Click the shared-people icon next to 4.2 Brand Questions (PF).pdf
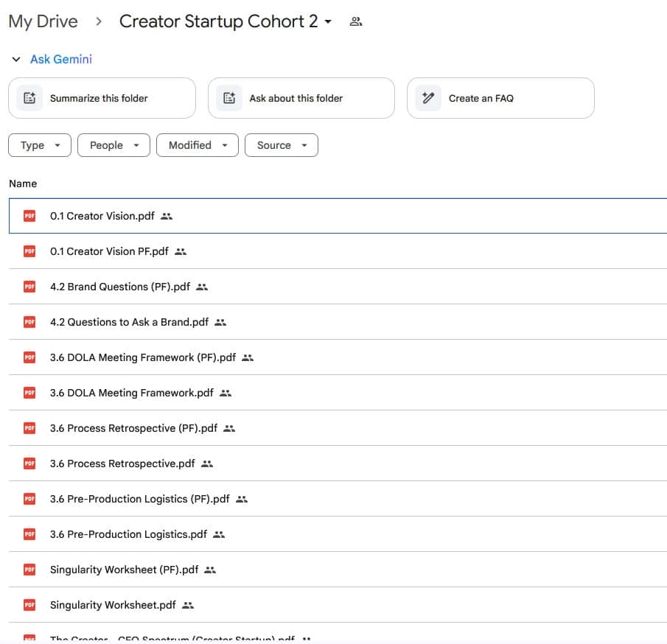Image resolution: width=667 pixels, height=644 pixels. (201, 287)
